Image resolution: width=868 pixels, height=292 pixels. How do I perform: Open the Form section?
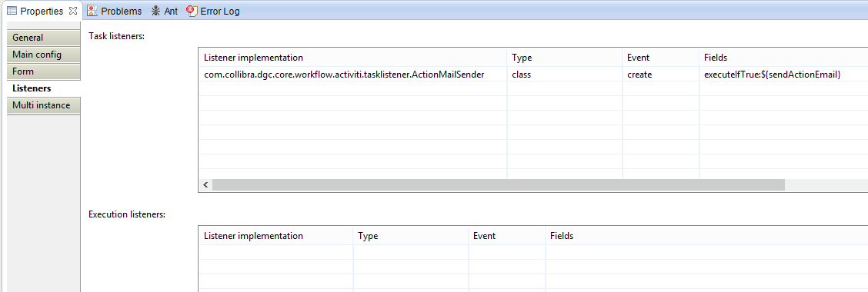click(43, 71)
